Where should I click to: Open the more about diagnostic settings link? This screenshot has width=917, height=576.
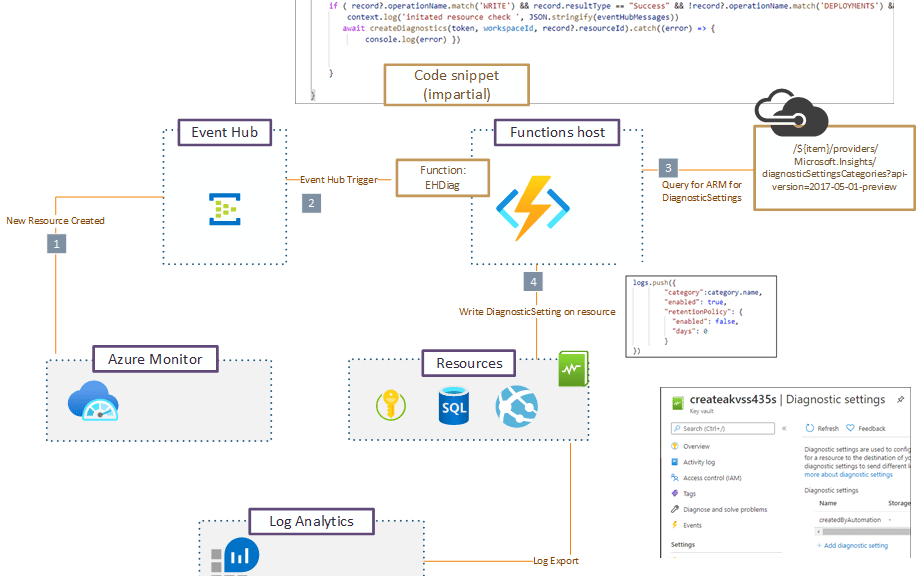pyautogui.click(x=848, y=474)
